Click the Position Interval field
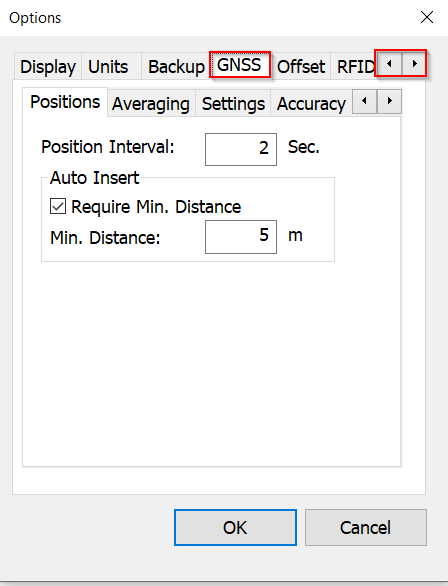This screenshot has width=448, height=586. tap(241, 149)
